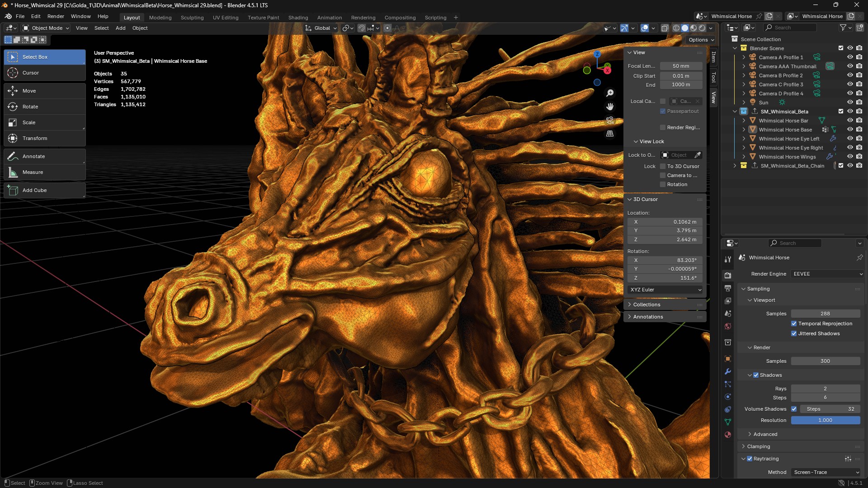The height and width of the screenshot is (488, 868).
Task: Hide Camera A Profile 1 in viewport
Action: click(x=850, y=57)
